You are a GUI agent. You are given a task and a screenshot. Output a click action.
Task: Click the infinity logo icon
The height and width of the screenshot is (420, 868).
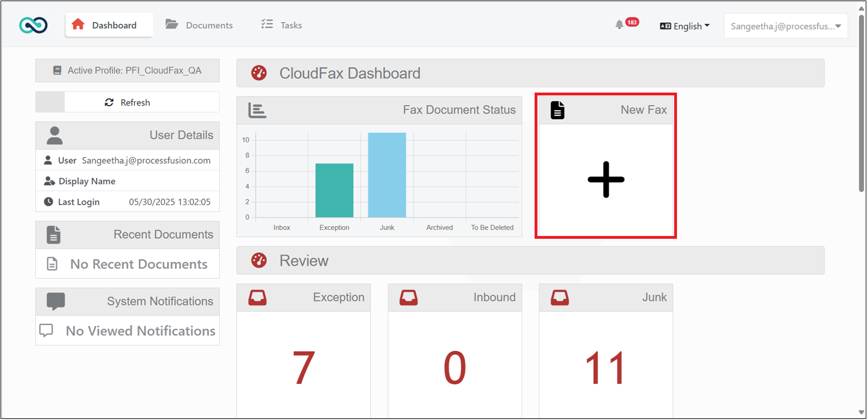pyautogui.click(x=33, y=25)
